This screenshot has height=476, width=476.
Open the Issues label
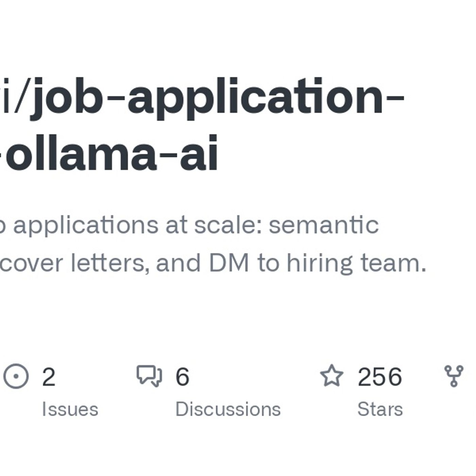[70, 409]
